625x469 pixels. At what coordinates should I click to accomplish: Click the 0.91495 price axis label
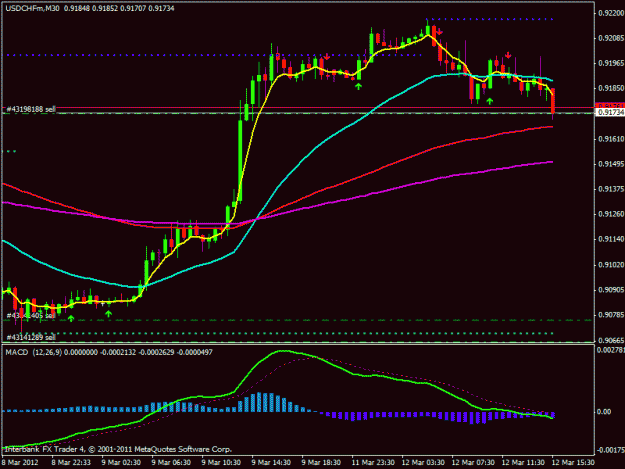click(611, 164)
